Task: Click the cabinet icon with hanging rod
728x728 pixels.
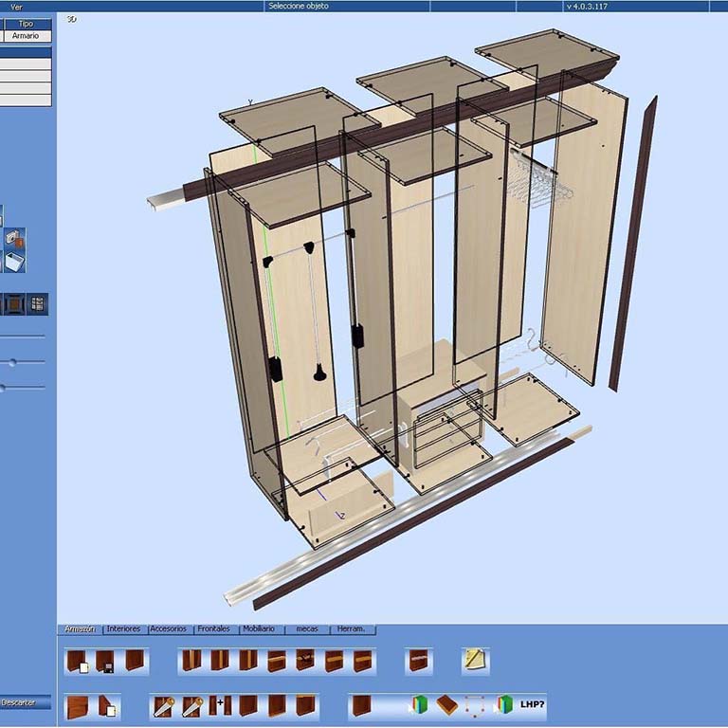Action: tap(305, 660)
